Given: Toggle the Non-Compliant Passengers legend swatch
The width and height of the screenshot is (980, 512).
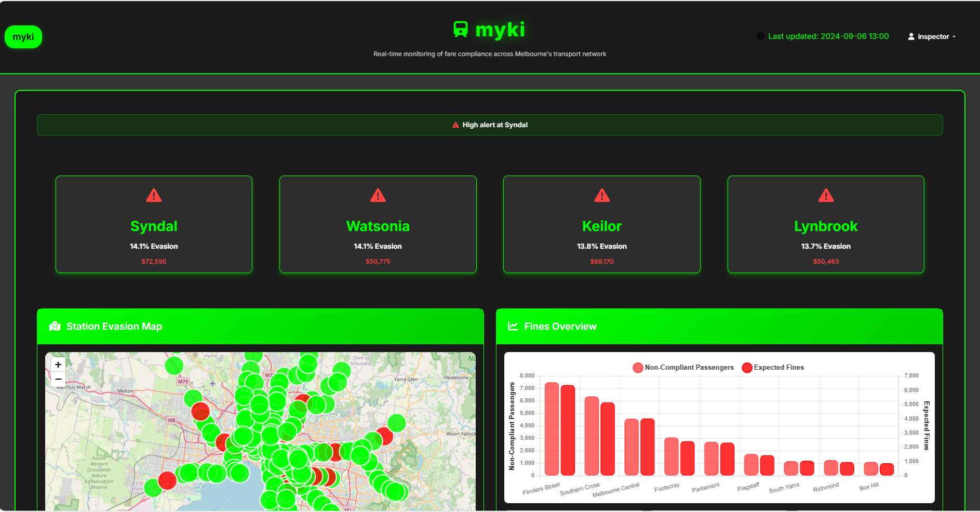Looking at the screenshot, I should click(x=638, y=368).
